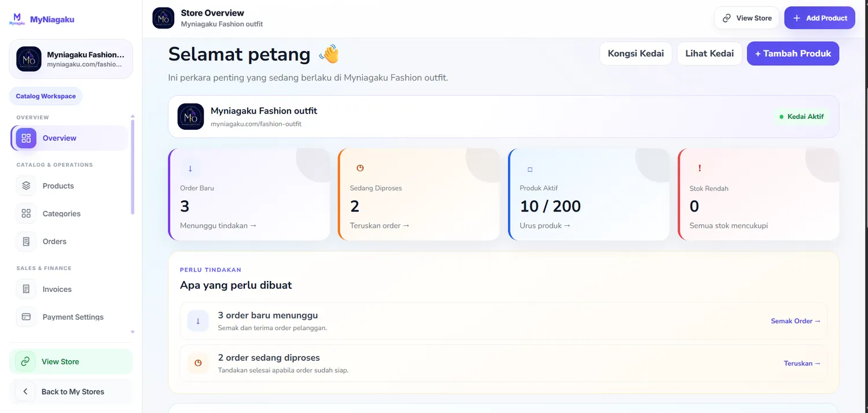Open the Products layers icon in sidebar
Image resolution: width=868 pixels, height=413 pixels.
pos(26,186)
